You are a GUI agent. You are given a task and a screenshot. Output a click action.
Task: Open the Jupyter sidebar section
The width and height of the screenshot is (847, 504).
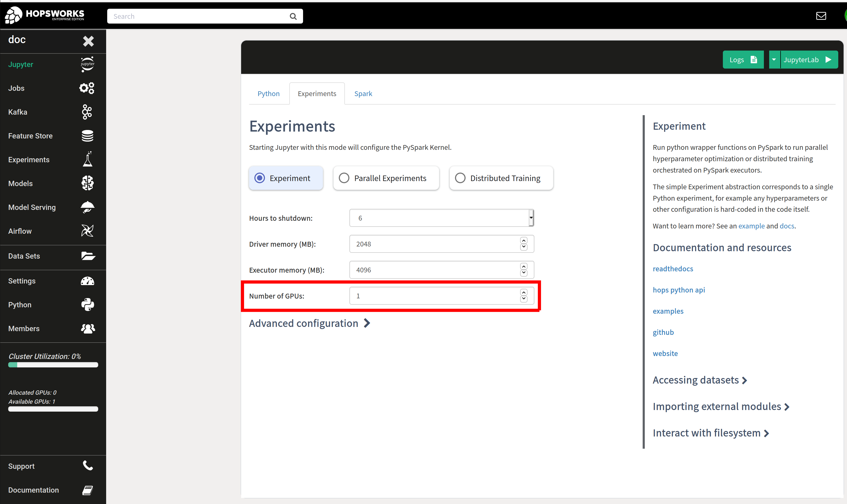coord(20,64)
